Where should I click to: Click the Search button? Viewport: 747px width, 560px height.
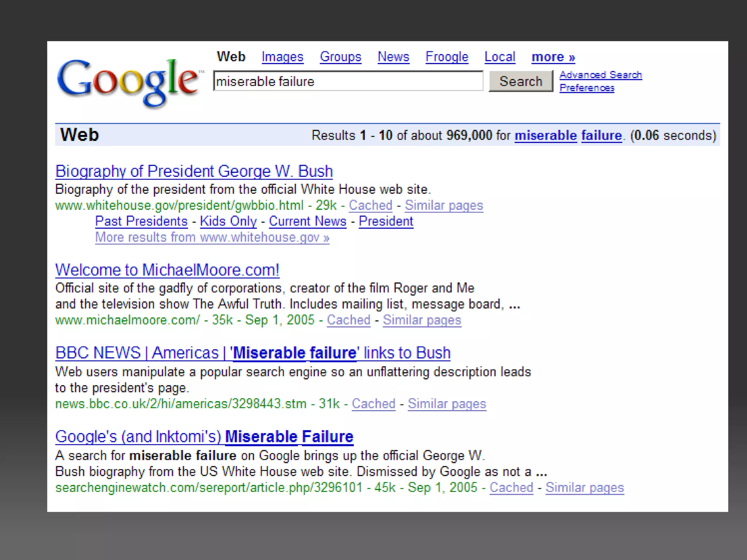pyautogui.click(x=520, y=81)
